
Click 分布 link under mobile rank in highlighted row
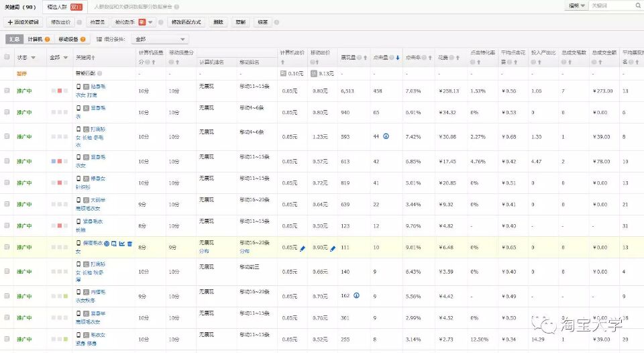(x=244, y=251)
